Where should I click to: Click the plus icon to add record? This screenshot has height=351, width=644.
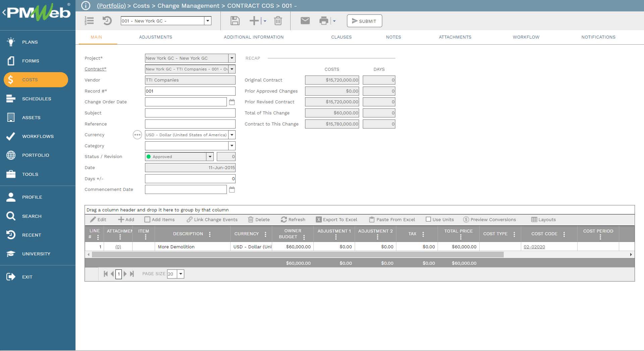tap(254, 21)
